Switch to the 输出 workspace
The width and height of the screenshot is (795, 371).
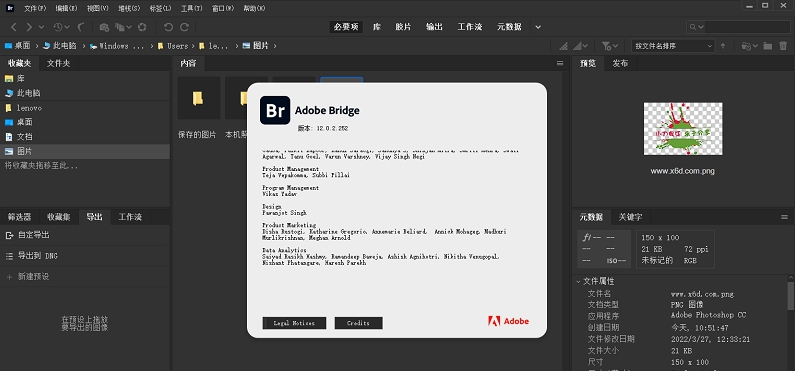(x=434, y=27)
